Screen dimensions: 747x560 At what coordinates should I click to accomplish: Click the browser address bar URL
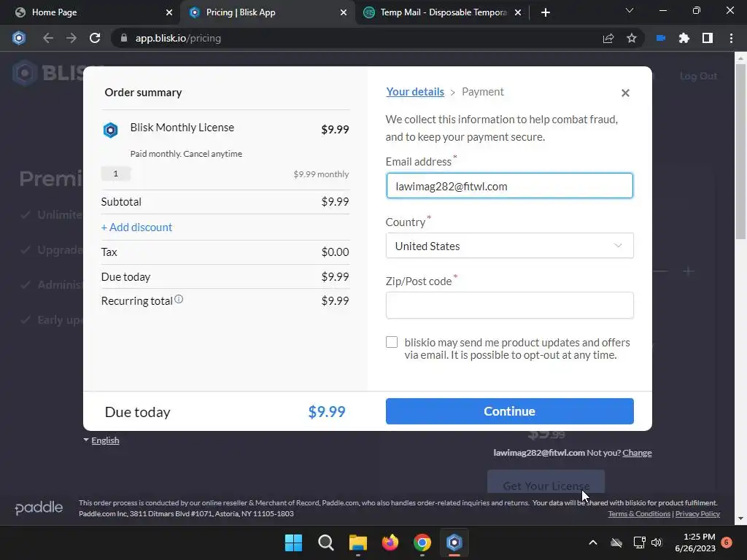pos(178,38)
